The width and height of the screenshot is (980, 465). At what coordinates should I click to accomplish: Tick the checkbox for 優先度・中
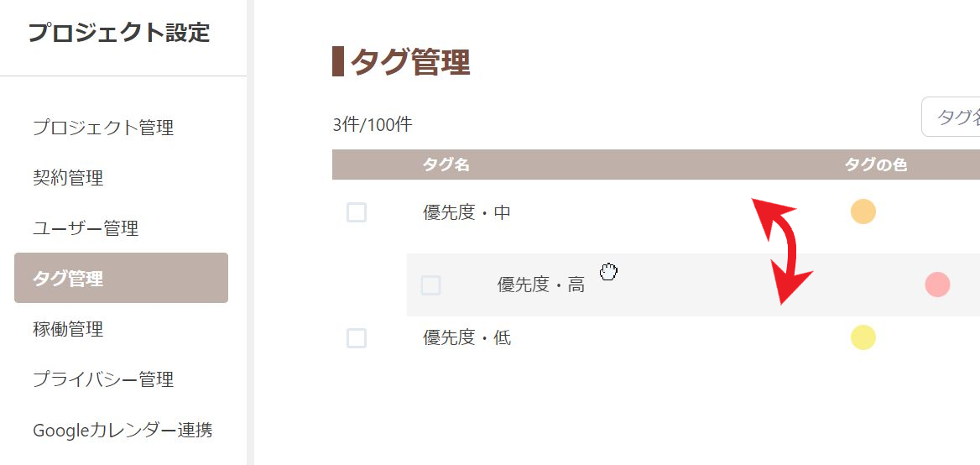[x=357, y=212]
